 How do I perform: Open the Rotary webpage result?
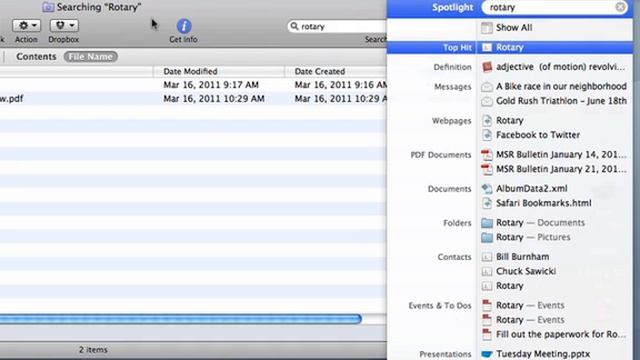click(509, 120)
